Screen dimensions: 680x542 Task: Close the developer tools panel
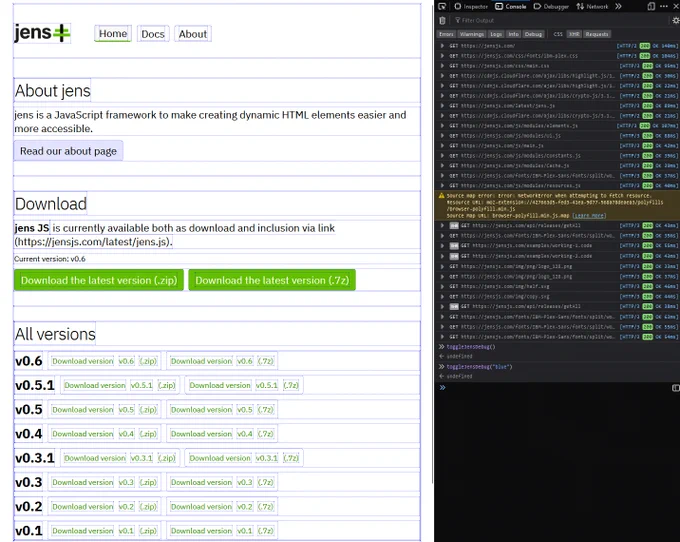point(676,7)
